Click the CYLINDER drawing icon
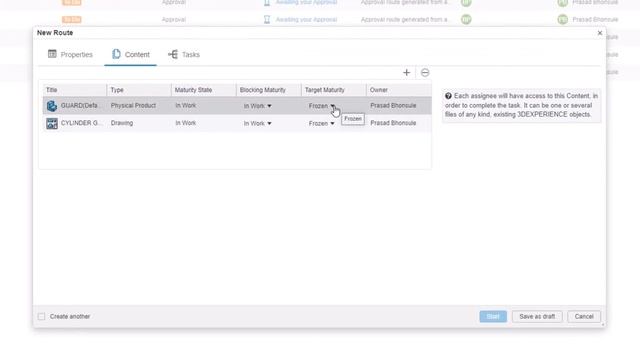 click(52, 123)
